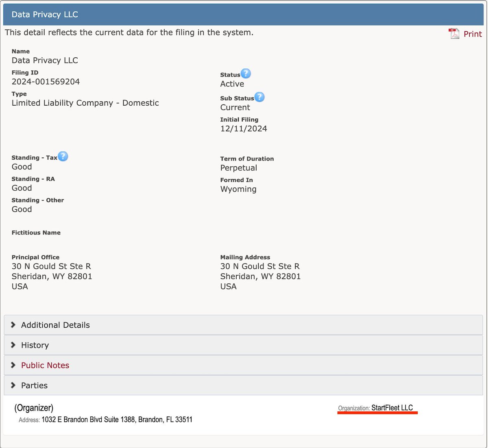This screenshot has width=488, height=448.
Task: Click the StartFleet LLC organization name
Action: click(392, 408)
